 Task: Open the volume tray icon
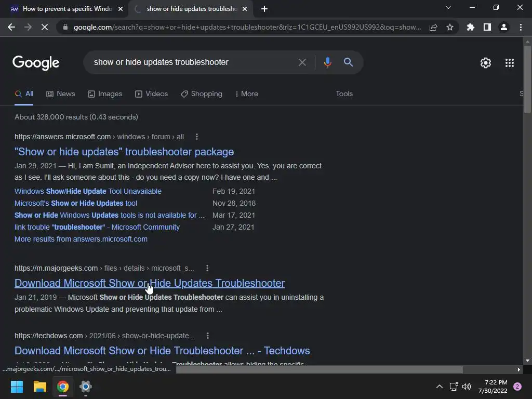467,387
